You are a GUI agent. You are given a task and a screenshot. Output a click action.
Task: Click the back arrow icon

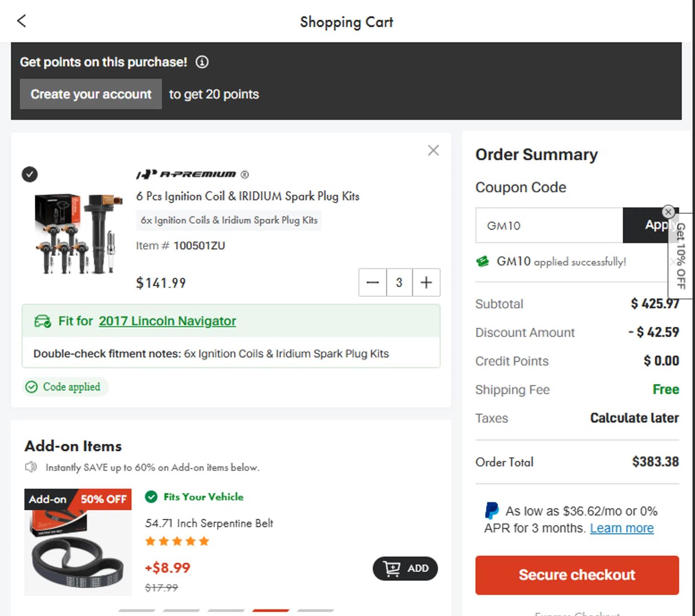tap(21, 21)
